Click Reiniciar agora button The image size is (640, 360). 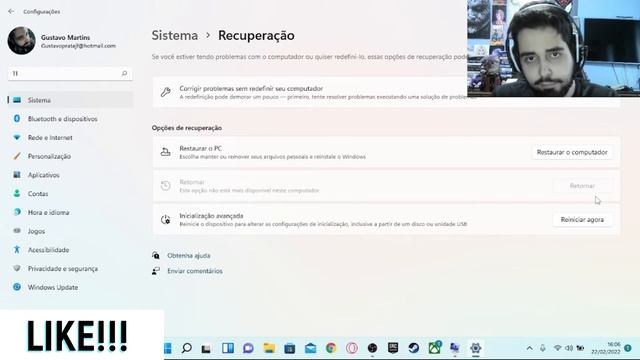point(582,220)
